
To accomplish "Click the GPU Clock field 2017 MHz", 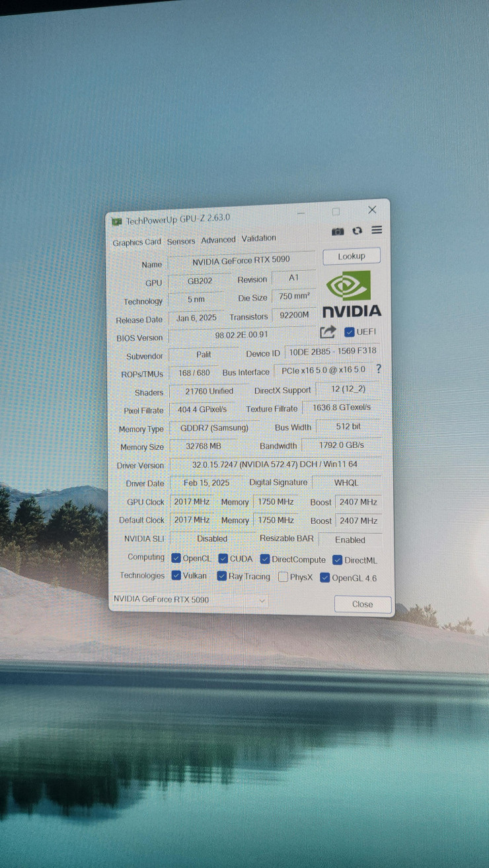I will pyautogui.click(x=192, y=501).
